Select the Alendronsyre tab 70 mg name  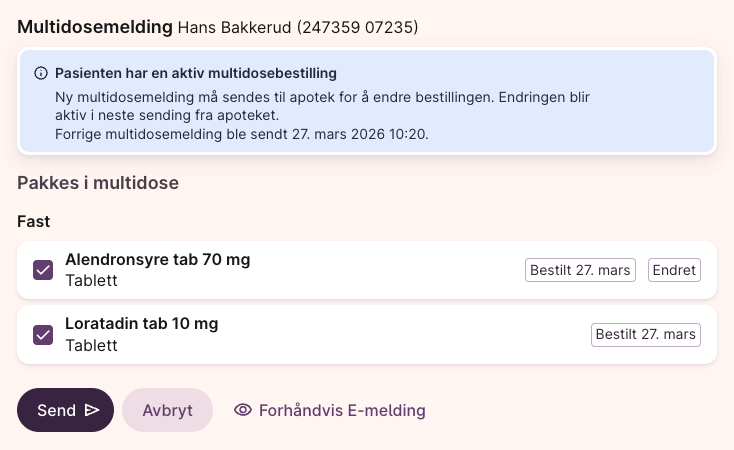(x=157, y=260)
